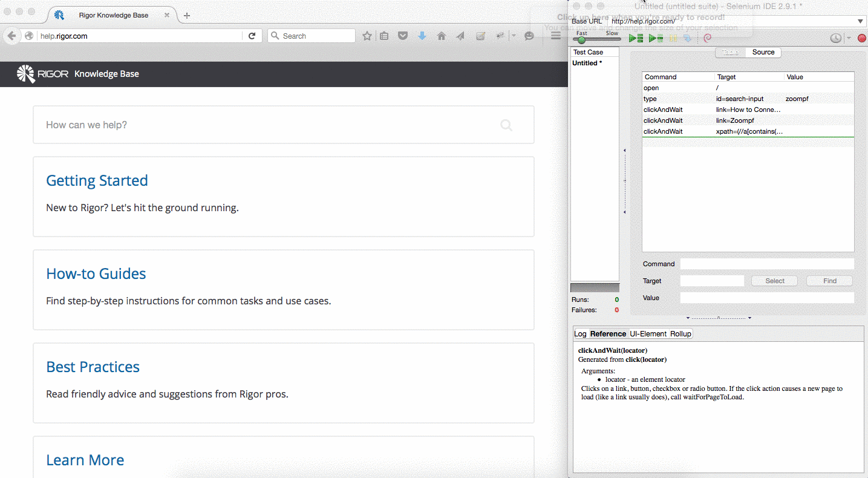Open the scheduler clock dropdown arrow
The width and height of the screenshot is (868, 478).
click(x=849, y=38)
